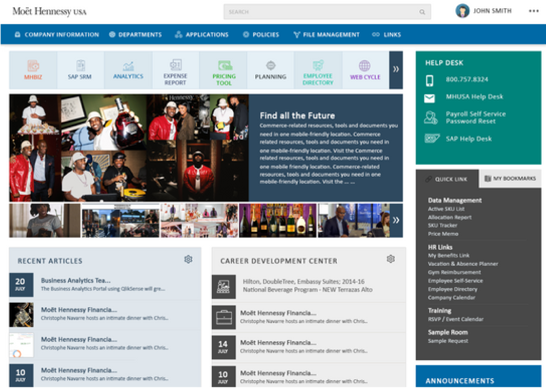
Task: Open the Allocation Report link
Action: point(450,217)
